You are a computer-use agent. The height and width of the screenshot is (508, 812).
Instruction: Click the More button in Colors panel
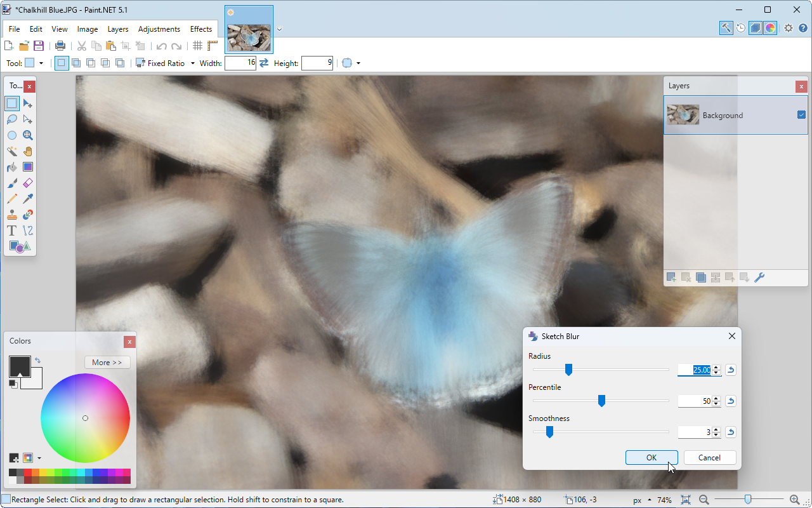[107, 363]
